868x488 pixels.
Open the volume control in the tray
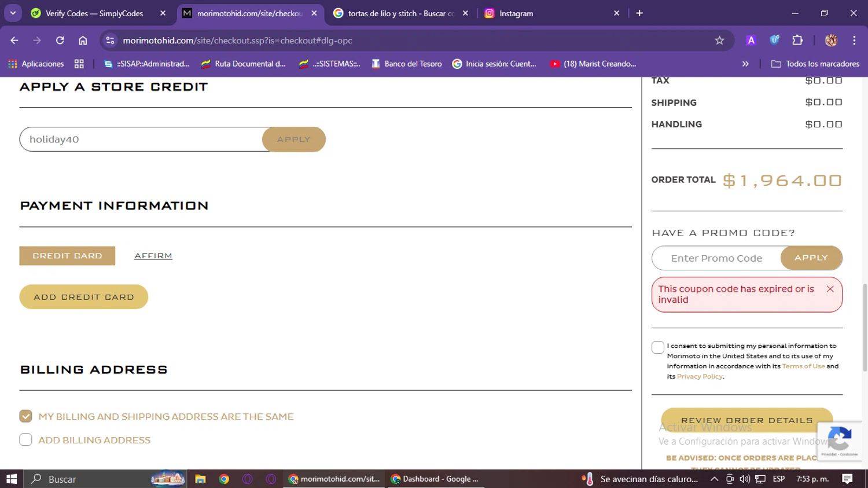click(x=745, y=479)
